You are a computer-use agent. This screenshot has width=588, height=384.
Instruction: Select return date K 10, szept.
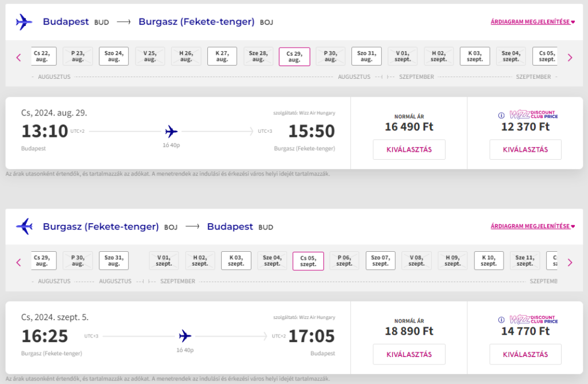[x=489, y=261]
